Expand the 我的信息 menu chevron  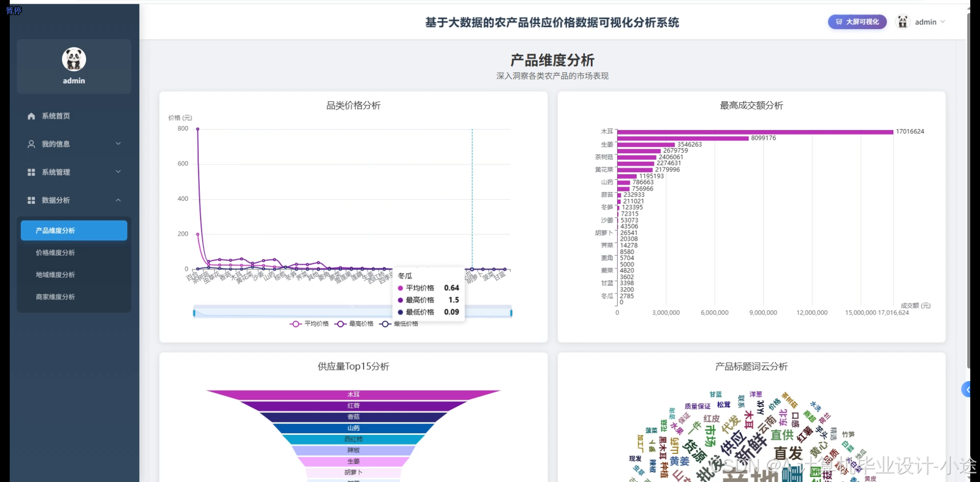[118, 144]
